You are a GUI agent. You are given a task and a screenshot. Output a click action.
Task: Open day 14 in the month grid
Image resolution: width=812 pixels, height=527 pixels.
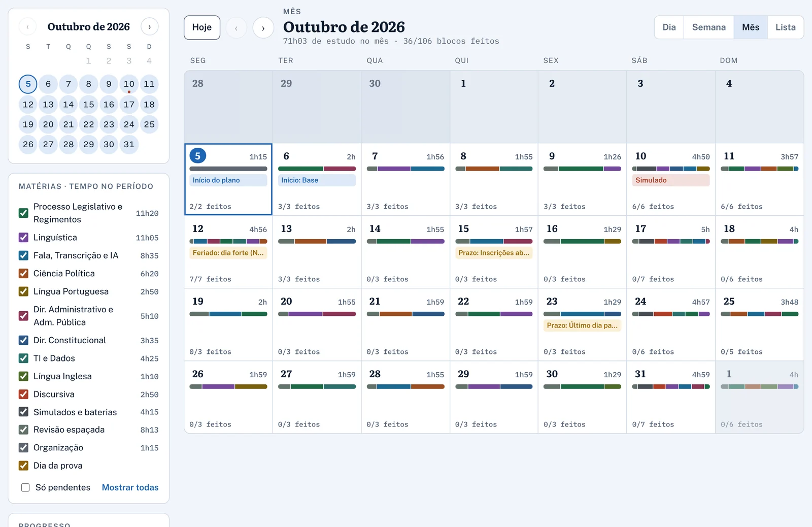point(405,252)
